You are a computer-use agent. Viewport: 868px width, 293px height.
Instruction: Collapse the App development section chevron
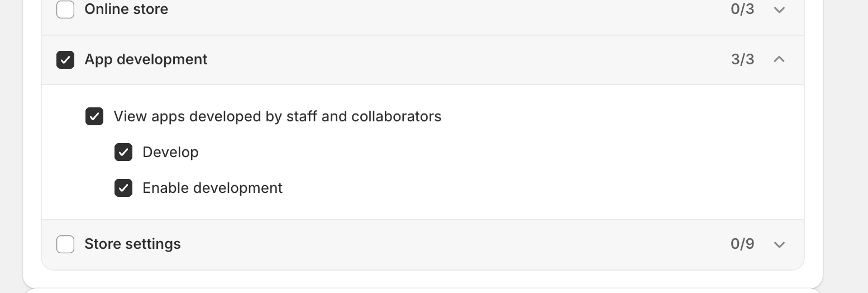pyautogui.click(x=779, y=59)
